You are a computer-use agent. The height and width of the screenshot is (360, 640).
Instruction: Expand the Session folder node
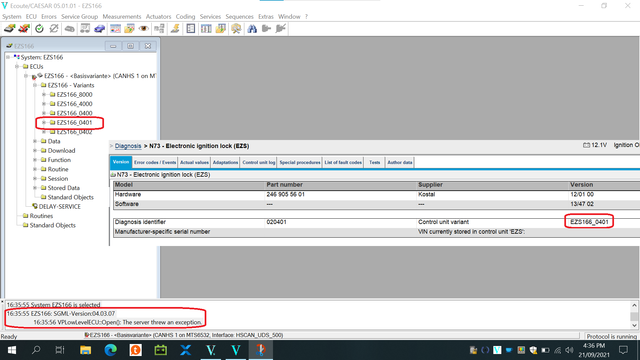pos(35,179)
